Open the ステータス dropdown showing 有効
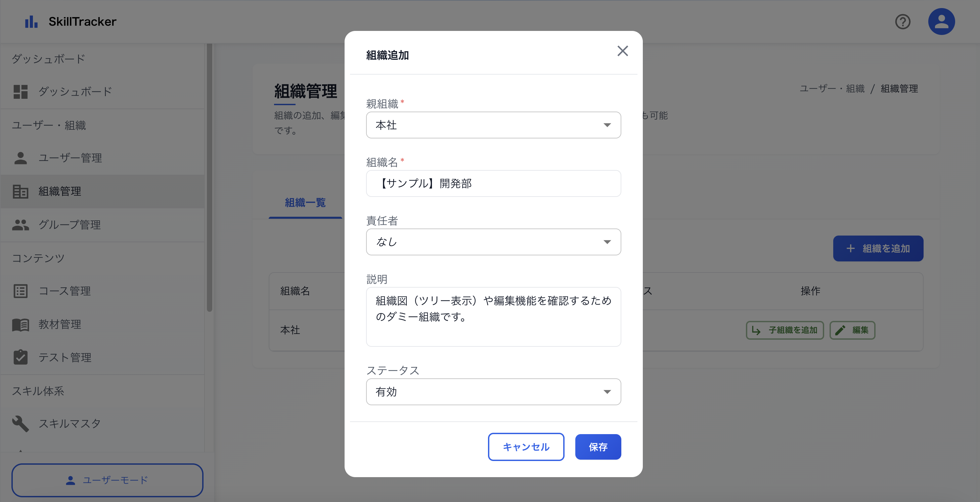The height and width of the screenshot is (502, 980). point(493,392)
